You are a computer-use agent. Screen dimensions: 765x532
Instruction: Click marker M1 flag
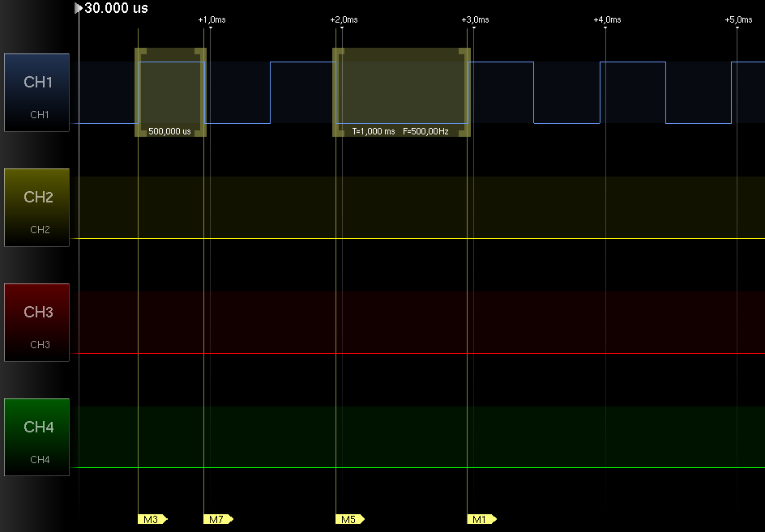(481, 519)
